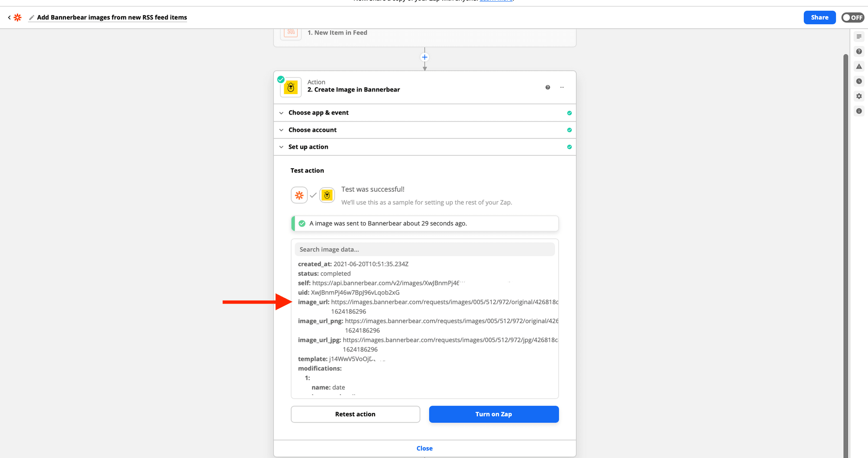The image size is (868, 458).
Task: Open the history clock sidebar icon
Action: 859,81
